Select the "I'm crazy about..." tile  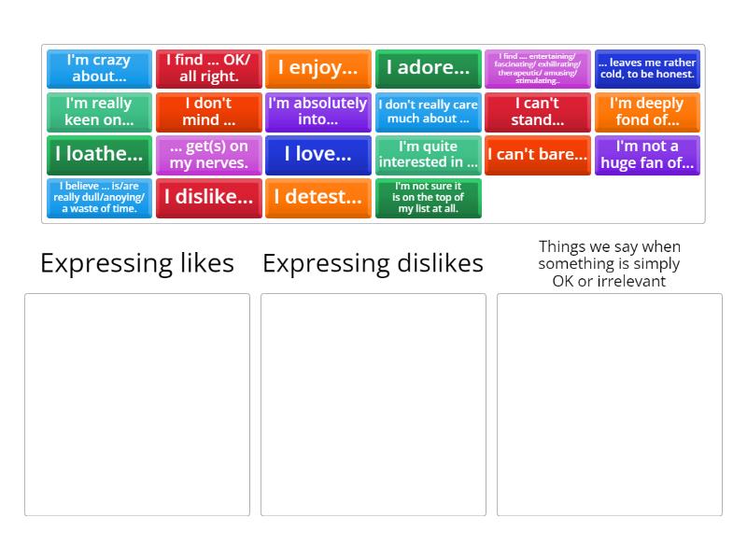click(99, 67)
